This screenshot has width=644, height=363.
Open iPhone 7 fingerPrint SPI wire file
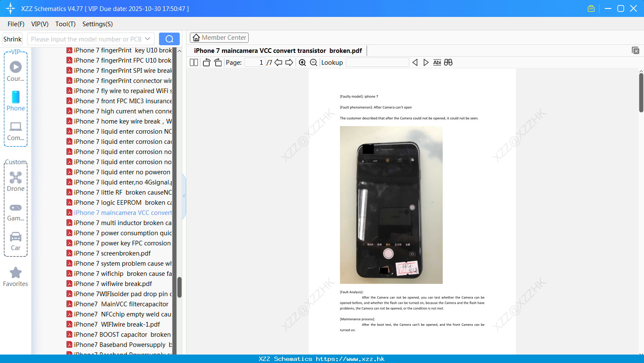(119, 71)
